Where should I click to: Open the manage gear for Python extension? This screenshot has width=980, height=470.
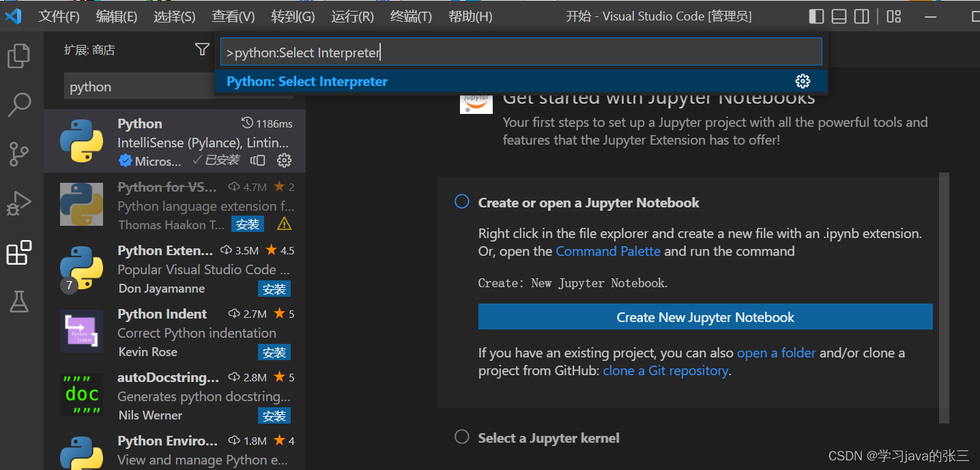285,160
